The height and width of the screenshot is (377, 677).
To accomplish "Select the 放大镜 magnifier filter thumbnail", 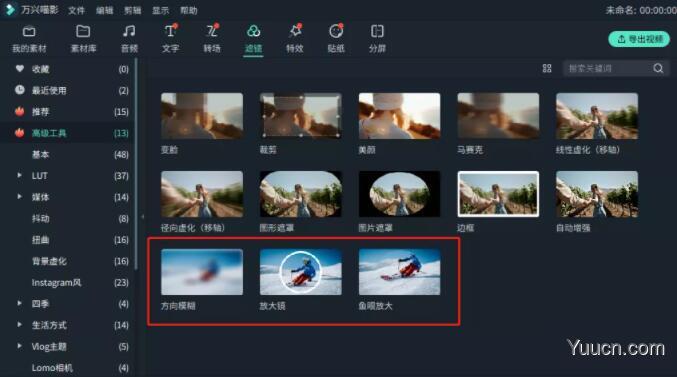I will 301,272.
